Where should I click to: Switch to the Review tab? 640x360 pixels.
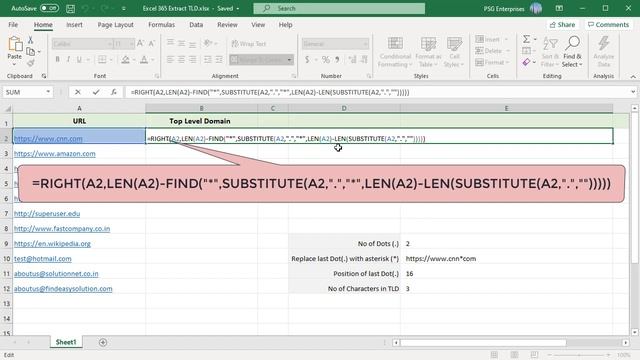[227, 25]
